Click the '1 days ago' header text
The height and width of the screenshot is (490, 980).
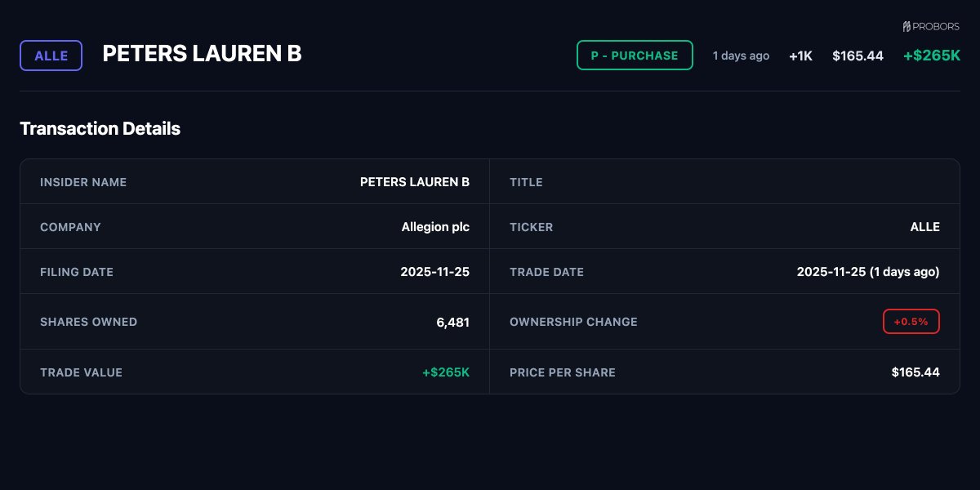click(x=741, y=56)
